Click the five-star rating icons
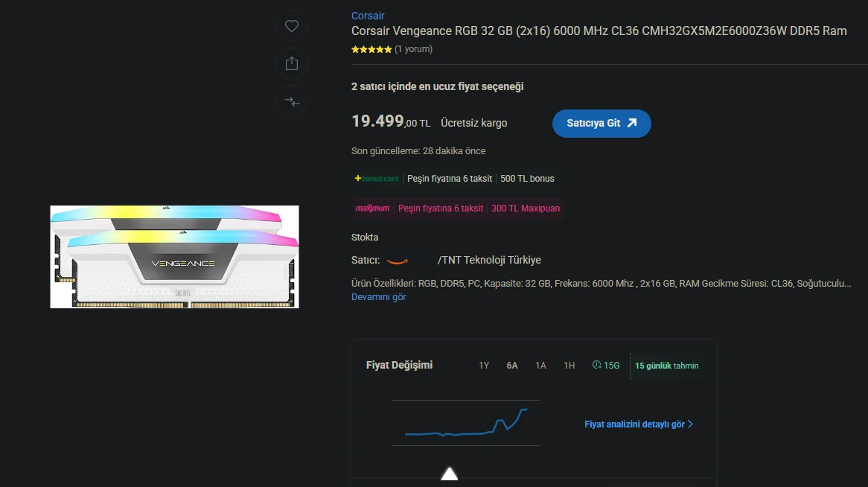 (371, 49)
